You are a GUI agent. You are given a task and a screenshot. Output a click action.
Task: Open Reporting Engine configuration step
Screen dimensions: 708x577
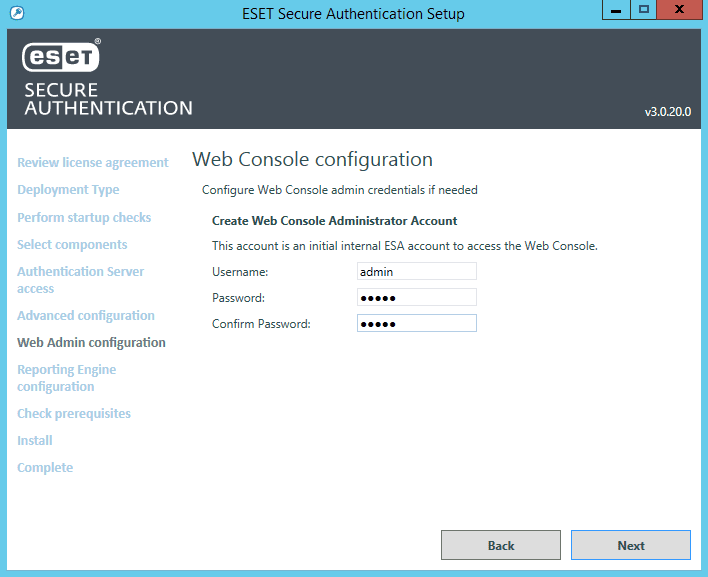[x=66, y=378]
